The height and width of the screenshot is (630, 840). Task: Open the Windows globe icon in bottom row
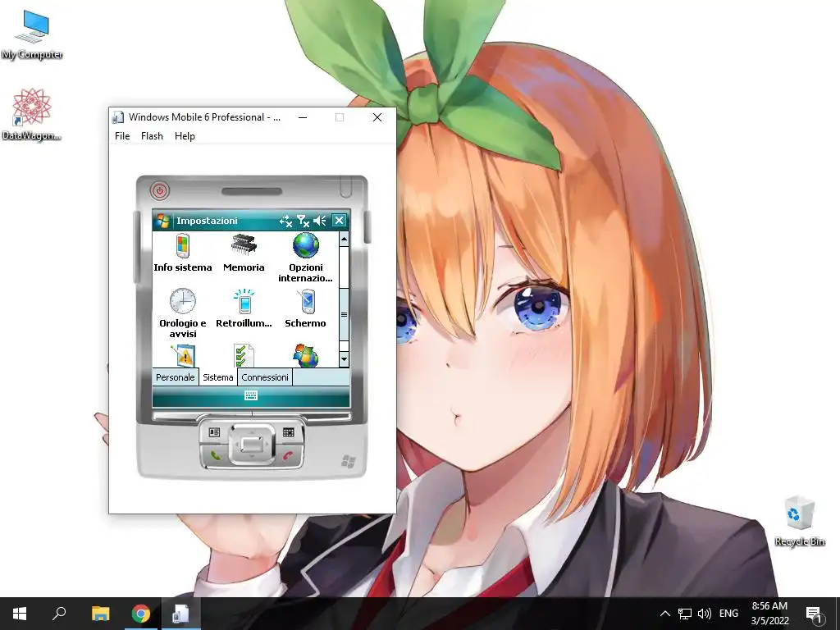pos(305,356)
